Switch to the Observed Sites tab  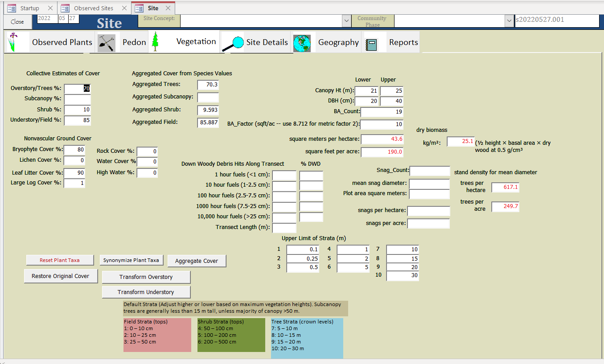tap(94, 8)
